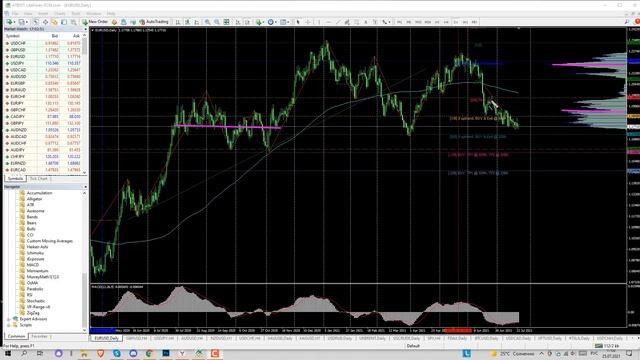
Task: Switch timeframe to MN monthly
Action: point(474,22)
